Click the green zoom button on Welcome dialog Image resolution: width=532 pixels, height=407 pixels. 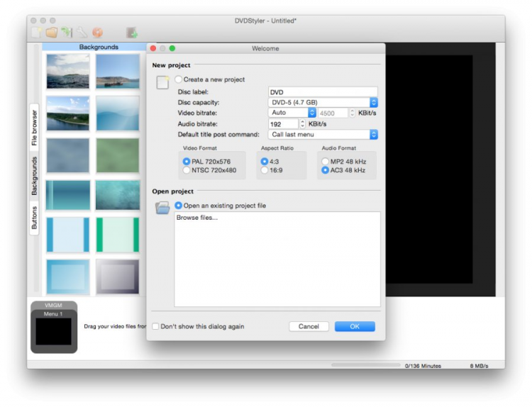tap(172, 48)
